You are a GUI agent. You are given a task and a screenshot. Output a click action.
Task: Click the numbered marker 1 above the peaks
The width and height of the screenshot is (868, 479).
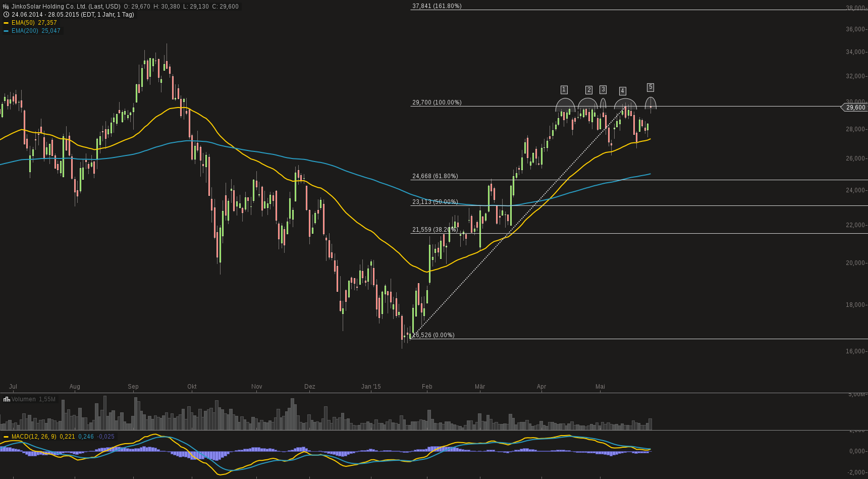coord(564,89)
